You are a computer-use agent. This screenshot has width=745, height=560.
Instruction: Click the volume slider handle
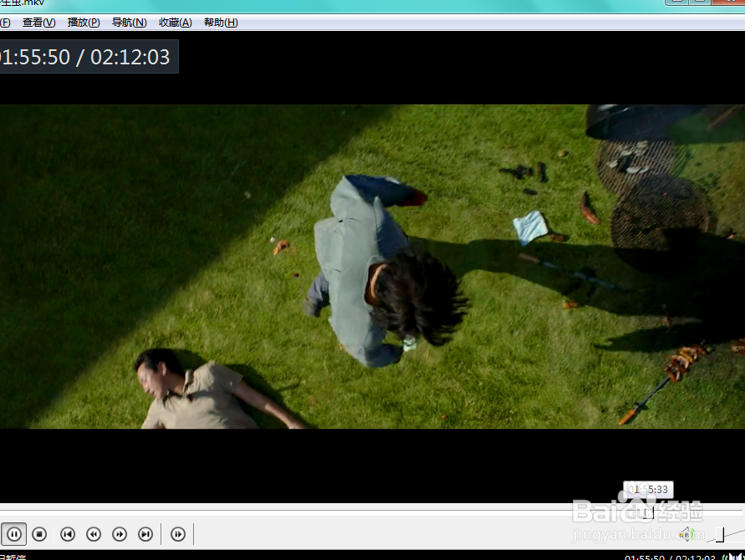pyautogui.click(x=720, y=534)
